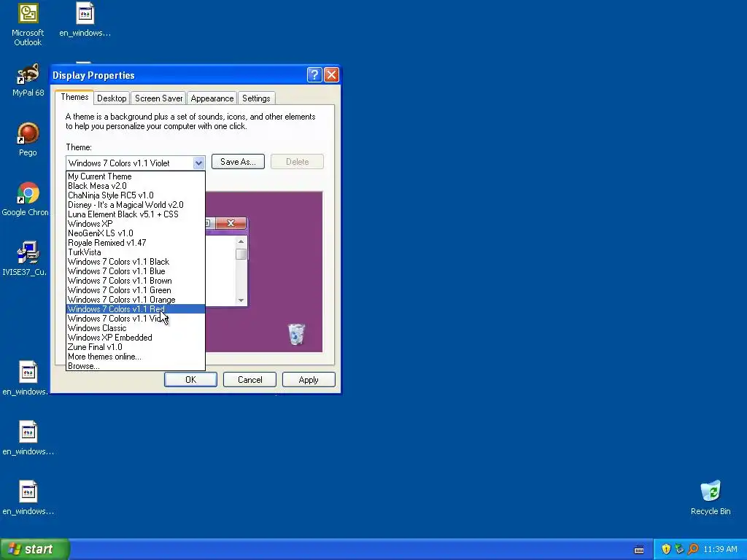The height and width of the screenshot is (560, 747).
Task: Switch to the Desktop tab
Action: click(x=112, y=98)
